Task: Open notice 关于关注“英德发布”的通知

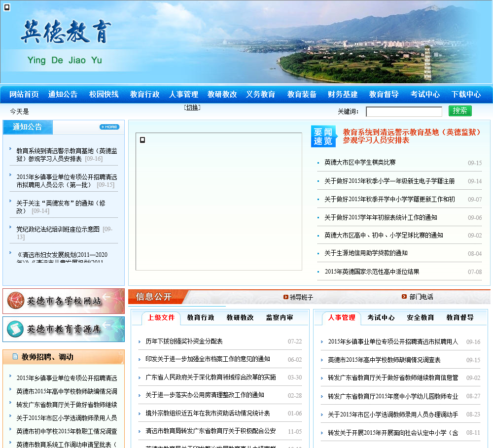Action: pos(61,207)
